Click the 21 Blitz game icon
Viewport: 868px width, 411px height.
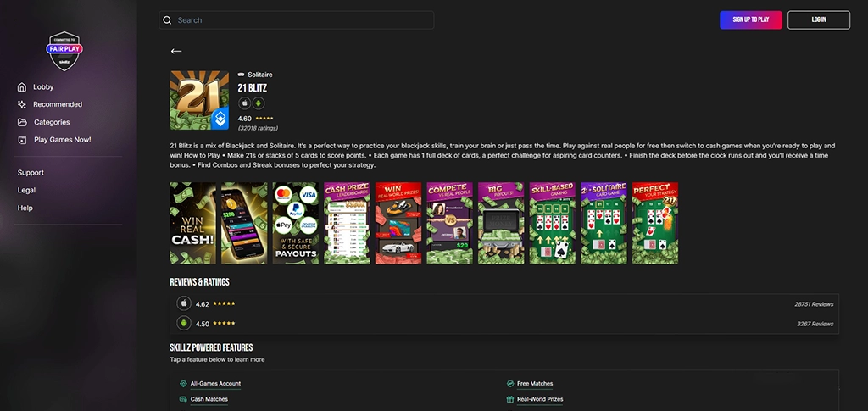click(x=199, y=100)
